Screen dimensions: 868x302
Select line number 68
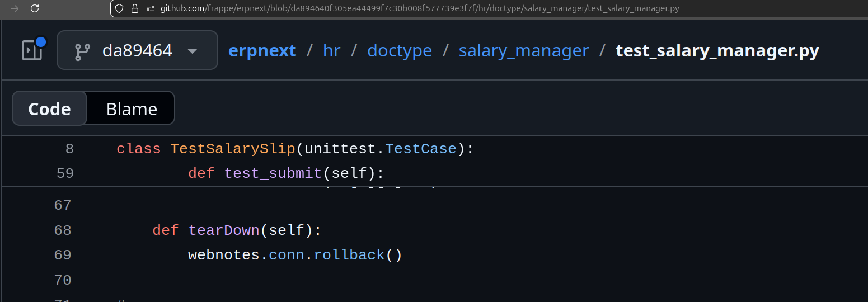63,230
